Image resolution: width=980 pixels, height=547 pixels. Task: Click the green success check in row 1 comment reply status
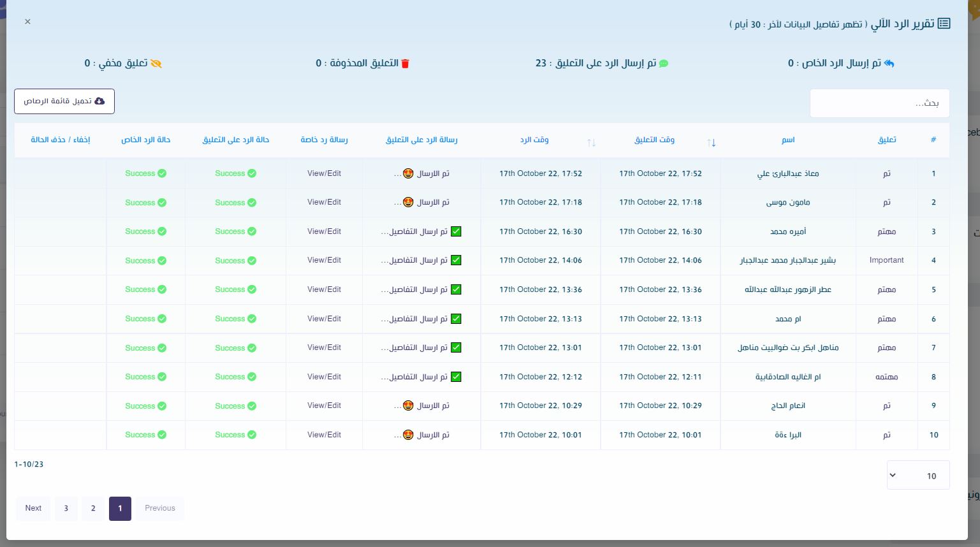click(252, 173)
